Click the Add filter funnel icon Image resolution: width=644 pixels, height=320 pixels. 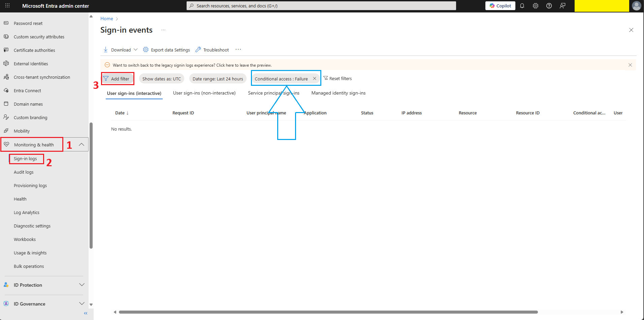coord(106,78)
